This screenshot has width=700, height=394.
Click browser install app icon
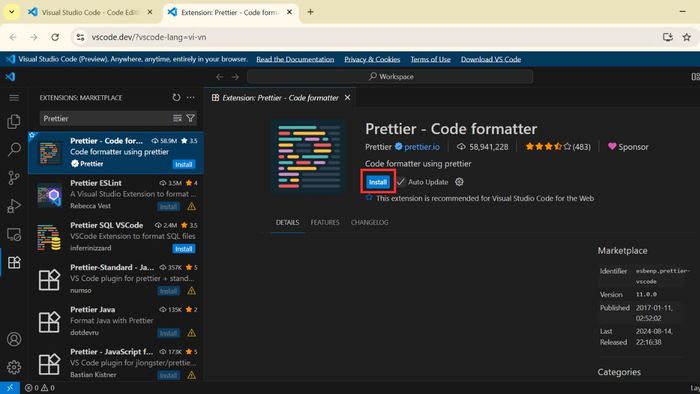pyautogui.click(x=668, y=37)
